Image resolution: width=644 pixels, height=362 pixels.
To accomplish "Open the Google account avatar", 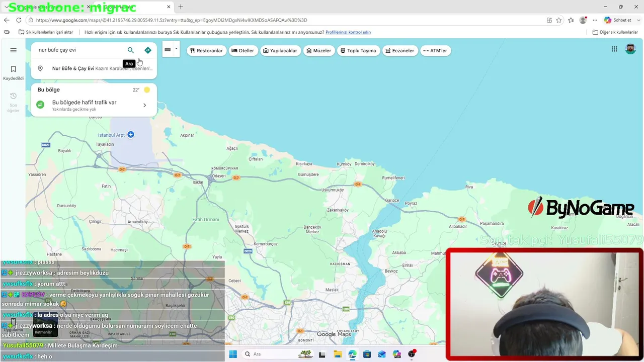I will (630, 49).
